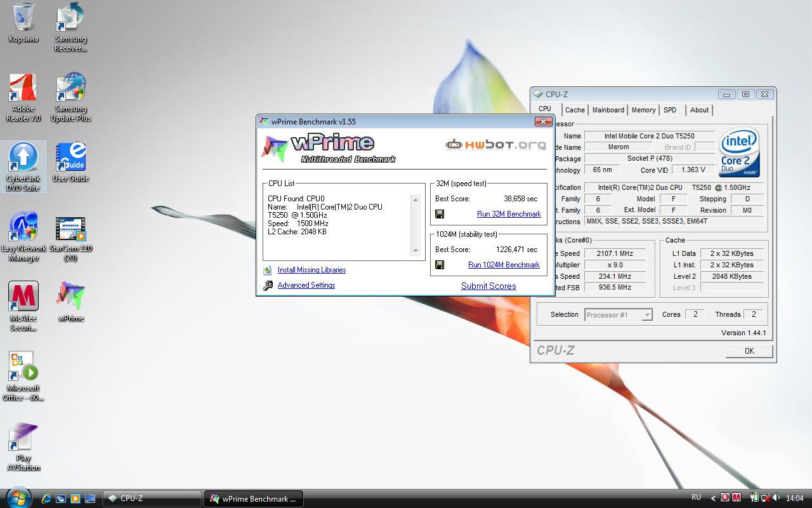Click the '2107.1 MHz' core speed value
This screenshot has height=508, width=812.
click(615, 253)
